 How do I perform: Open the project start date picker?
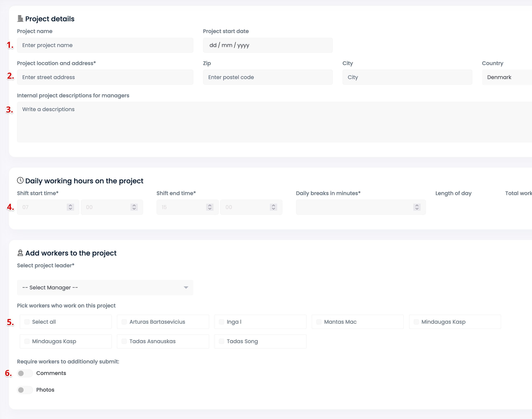click(267, 45)
